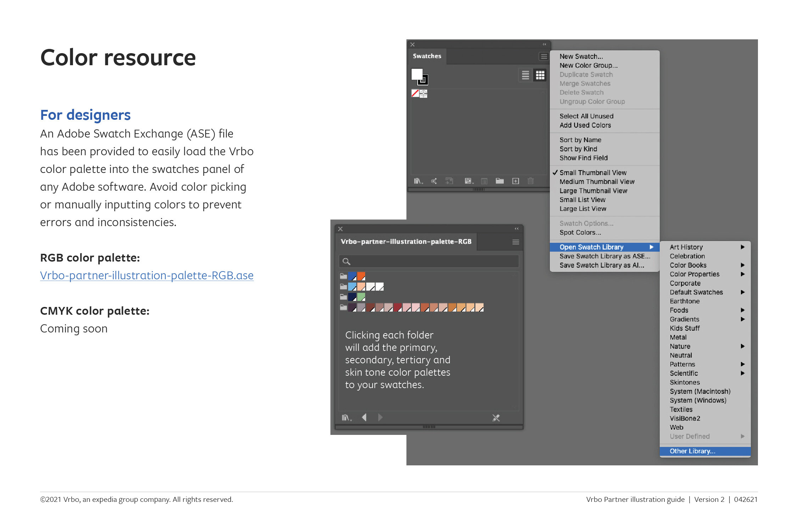Click the folder icon beside blue and orange swatches
The width and height of the screenshot is (798, 532).
[x=343, y=276]
